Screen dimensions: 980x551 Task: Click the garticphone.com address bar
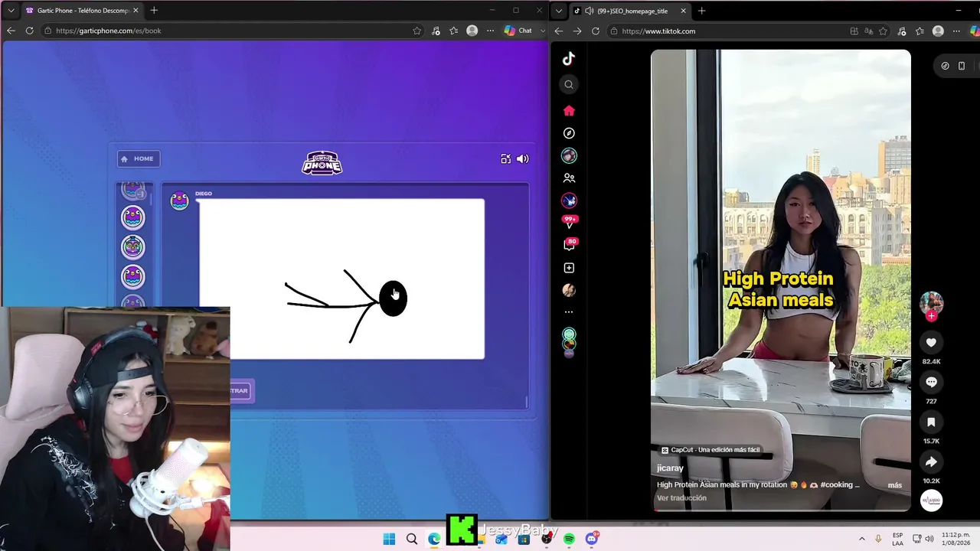point(230,31)
